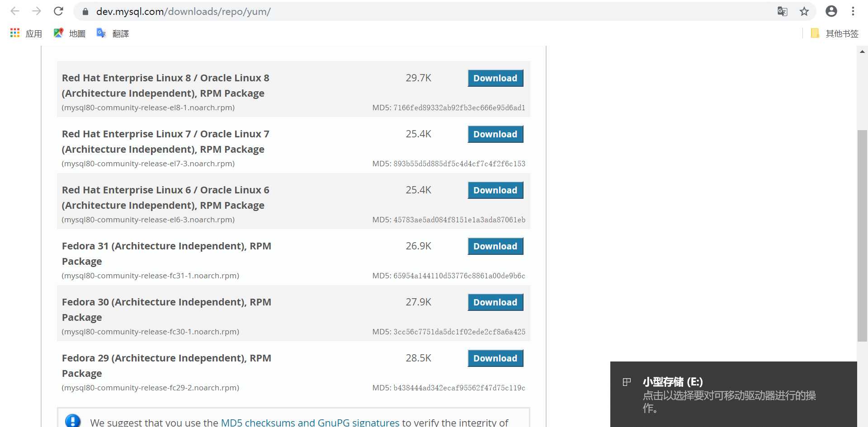Click the Red Hat Enterprise Linux 7 title
868x427 pixels.
point(165,141)
